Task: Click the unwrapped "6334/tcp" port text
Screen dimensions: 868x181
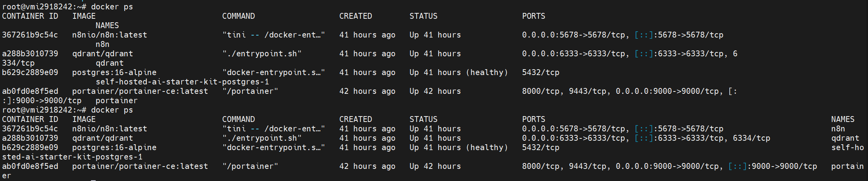Action: point(751,138)
